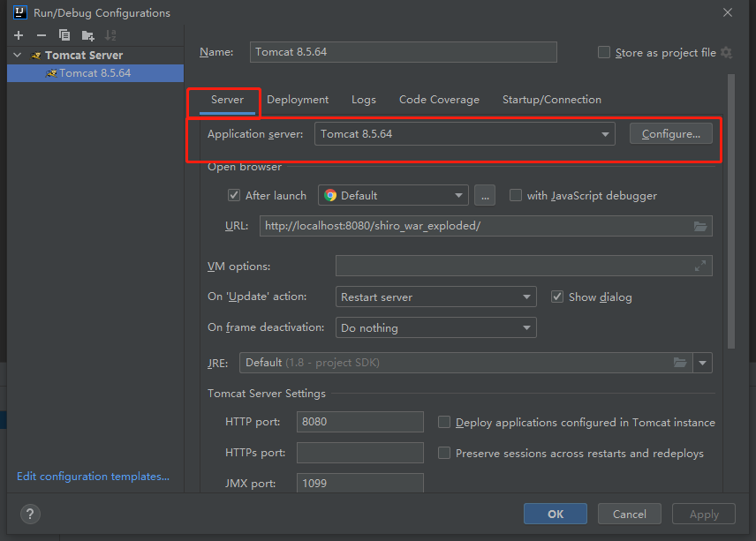756x541 pixels.
Task: Click inside the HTTP port field
Action: click(x=359, y=422)
